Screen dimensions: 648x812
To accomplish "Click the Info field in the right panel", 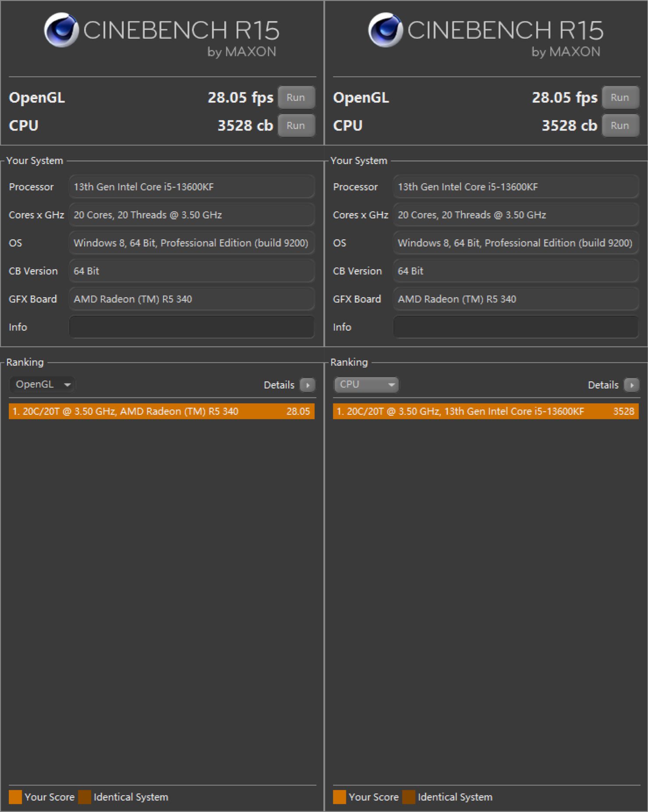I will tap(516, 327).
